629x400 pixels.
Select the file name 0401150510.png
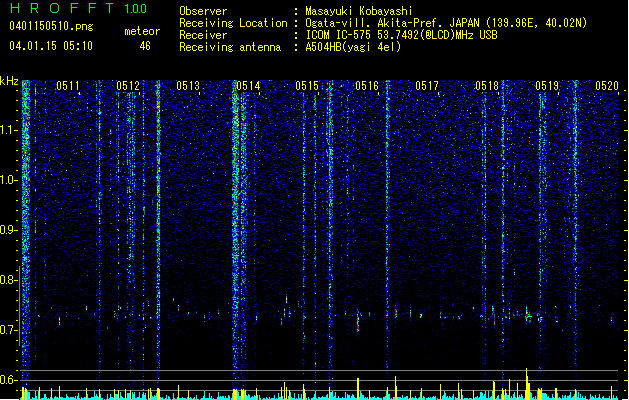(51, 26)
